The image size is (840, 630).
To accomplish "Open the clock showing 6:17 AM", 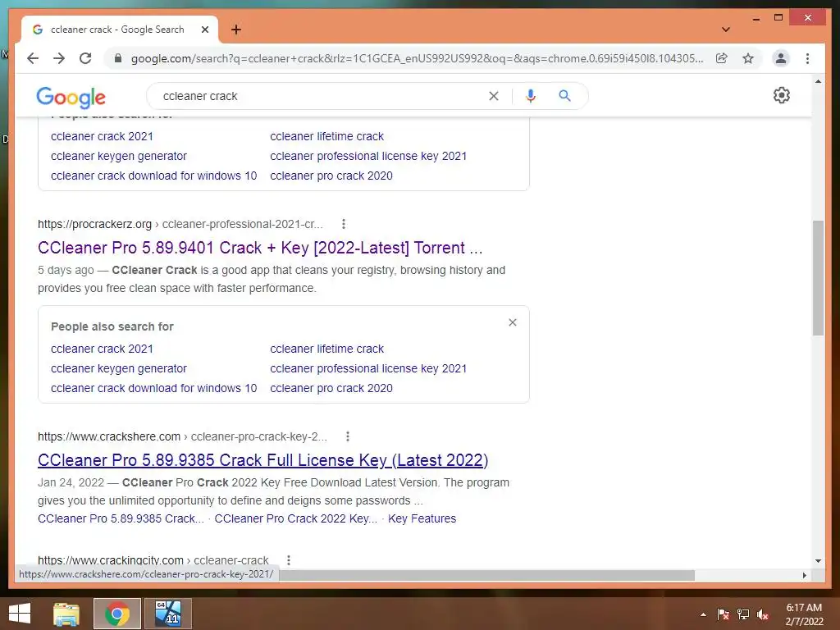I will pos(804,614).
